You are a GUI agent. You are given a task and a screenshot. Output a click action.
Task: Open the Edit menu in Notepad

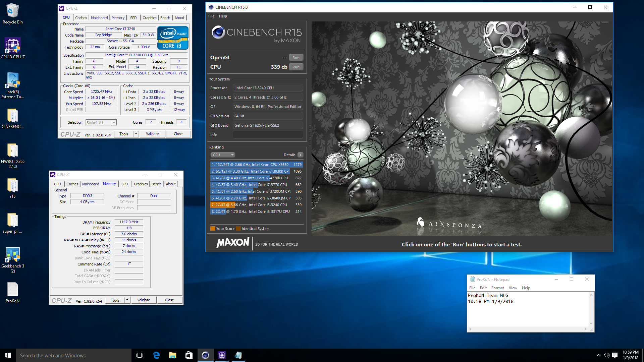tap(483, 288)
